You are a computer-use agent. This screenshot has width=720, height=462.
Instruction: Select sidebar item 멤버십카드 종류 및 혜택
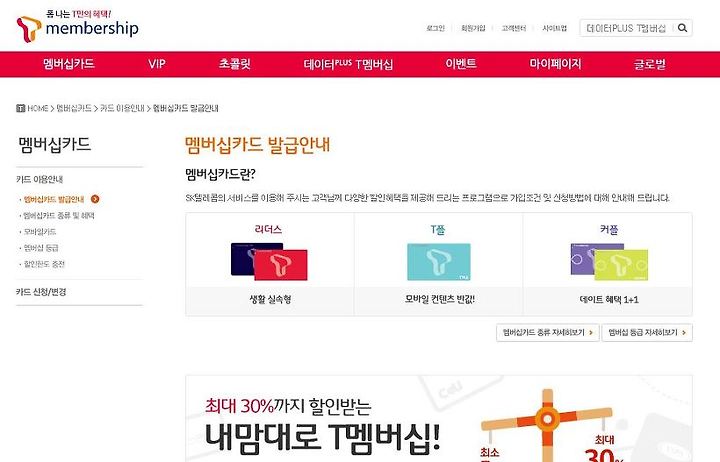59,215
